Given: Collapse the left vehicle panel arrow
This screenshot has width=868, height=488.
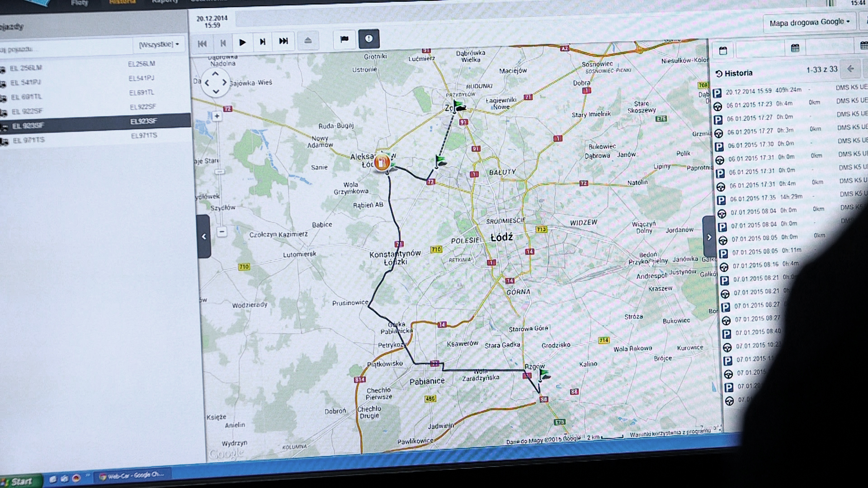Looking at the screenshot, I should (204, 236).
